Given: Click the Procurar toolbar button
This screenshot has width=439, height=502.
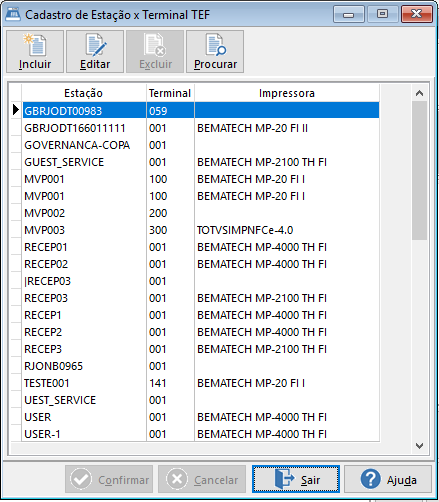Looking at the screenshot, I should (x=215, y=52).
